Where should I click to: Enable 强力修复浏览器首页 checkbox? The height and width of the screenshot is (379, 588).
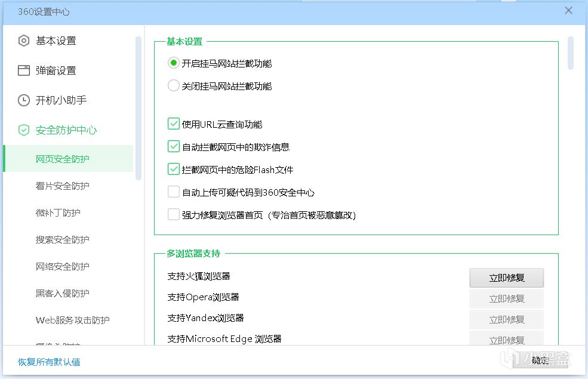click(173, 214)
